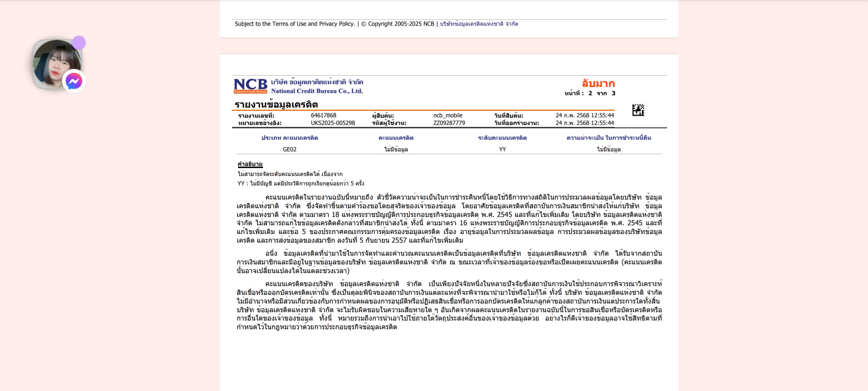The height and width of the screenshot is (391, 868).
Task: Click National Credit Bureau Co., Ltd. text
Action: pyautogui.click(x=317, y=91)
